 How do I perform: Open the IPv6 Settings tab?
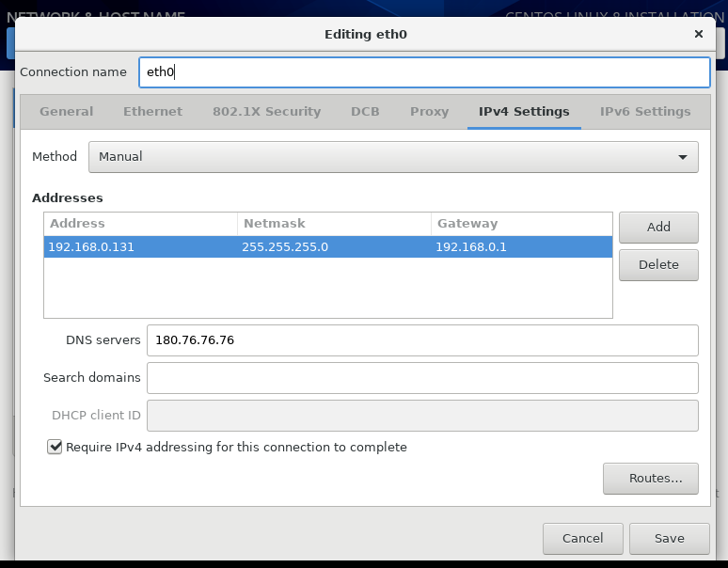tap(645, 111)
